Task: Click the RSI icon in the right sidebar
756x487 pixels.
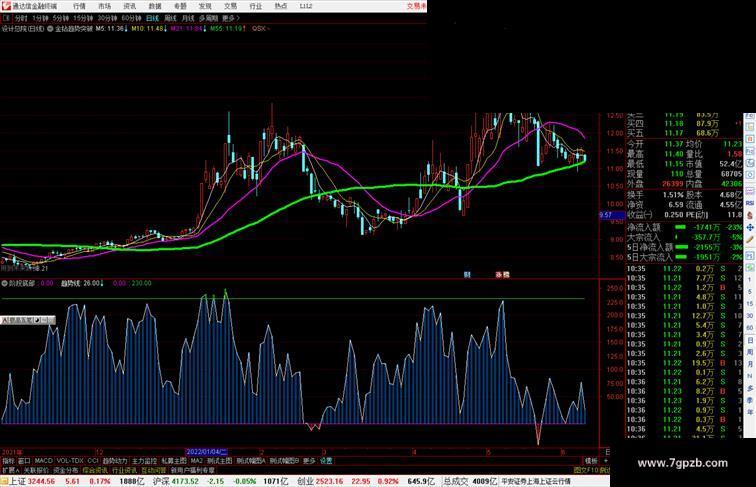Action: click(750, 203)
